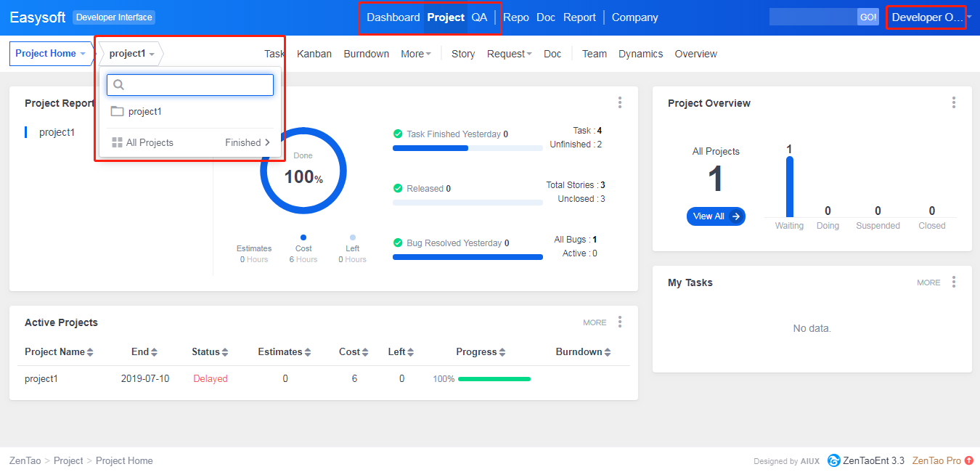
Task: Click project1 folder icon in dropdown
Action: pyautogui.click(x=117, y=111)
